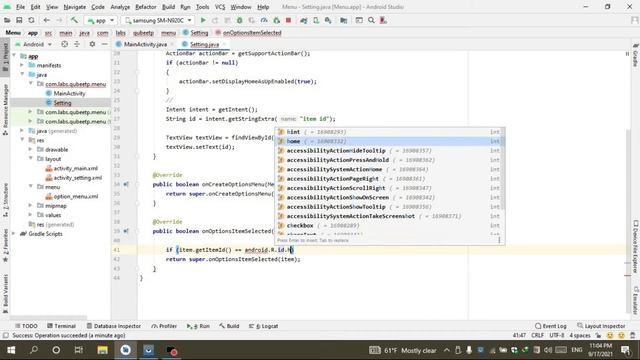The image size is (640, 360).
Task: Open Database Inspector tool window
Action: (x=113, y=326)
